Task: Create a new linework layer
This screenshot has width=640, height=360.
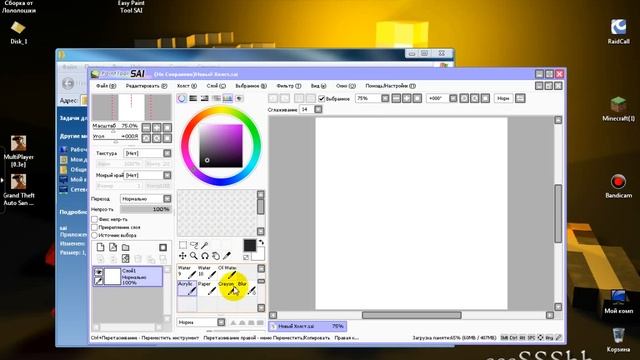Action: (113, 247)
